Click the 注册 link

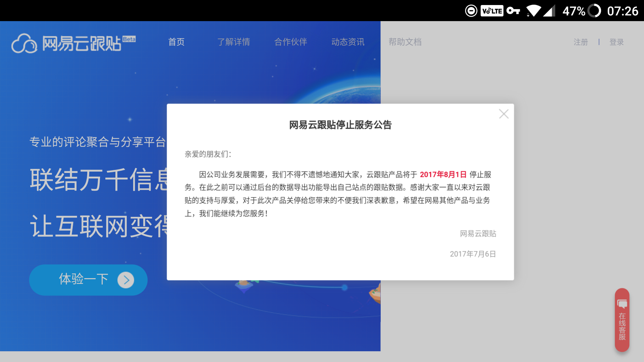(581, 42)
